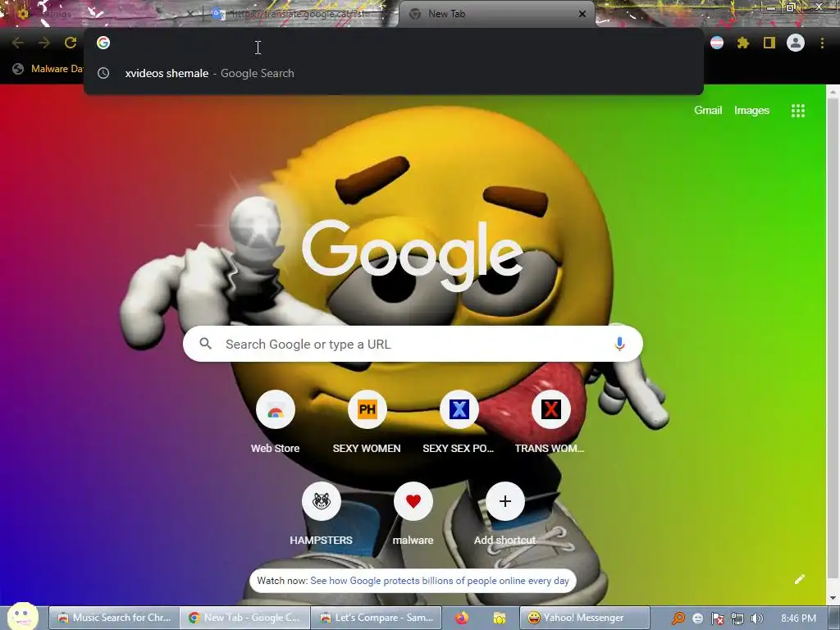Click the network tray icon
The height and width of the screenshot is (630, 840).
pyautogui.click(x=737, y=619)
